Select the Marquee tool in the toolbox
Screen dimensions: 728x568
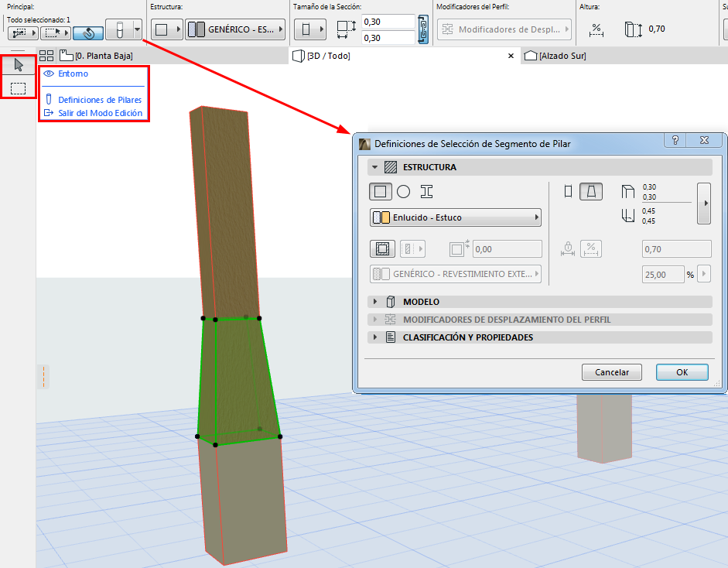(x=19, y=88)
